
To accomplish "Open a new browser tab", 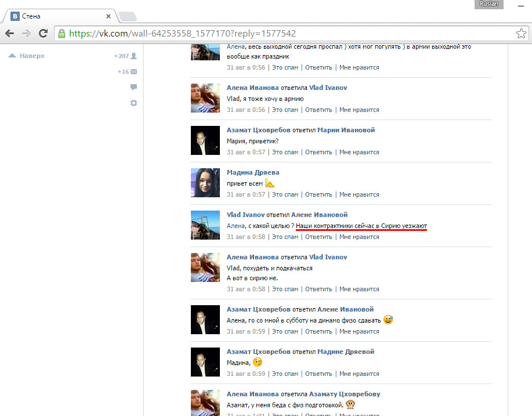I will (x=127, y=16).
